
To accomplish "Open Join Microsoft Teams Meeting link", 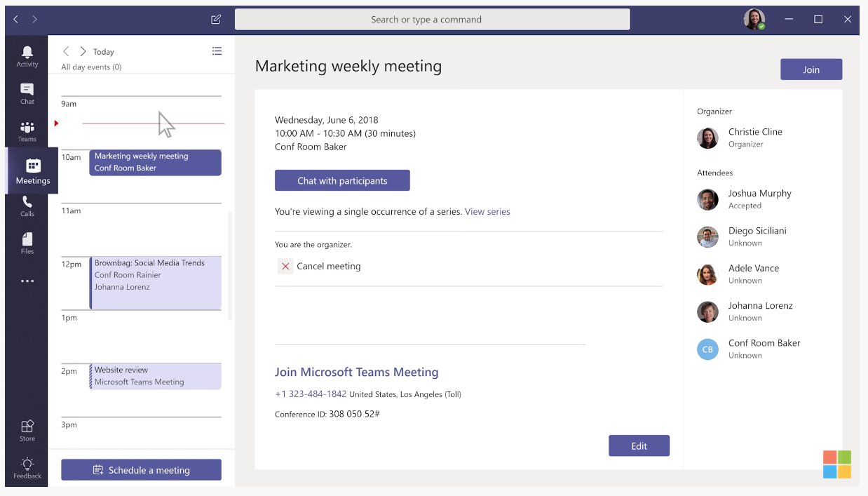I will 356,372.
